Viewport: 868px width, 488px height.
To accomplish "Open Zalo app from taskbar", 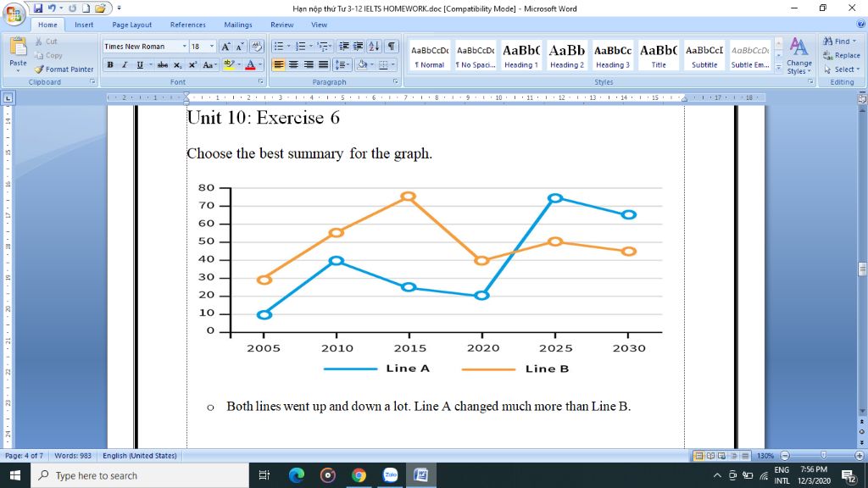I will (x=390, y=475).
